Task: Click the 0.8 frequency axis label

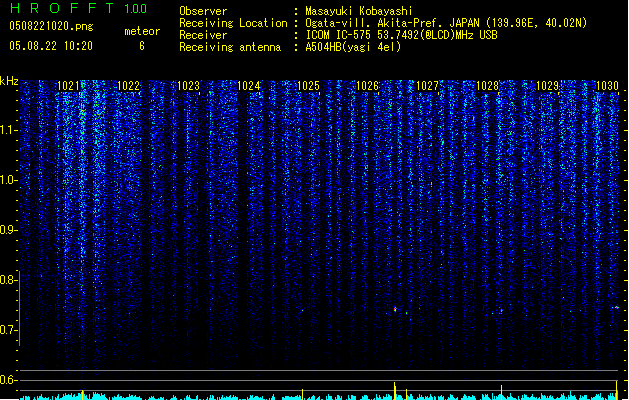Action: pyautogui.click(x=8, y=280)
